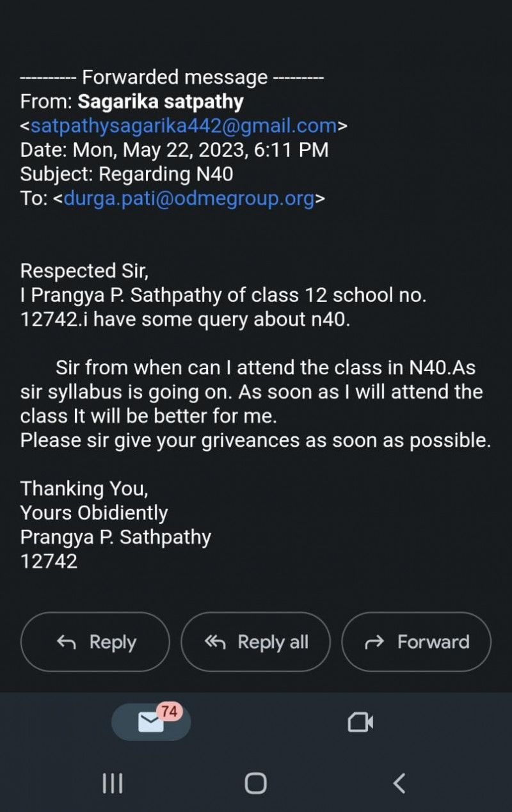
Task: Open the Mail tab envelope icon
Action: [x=151, y=722]
